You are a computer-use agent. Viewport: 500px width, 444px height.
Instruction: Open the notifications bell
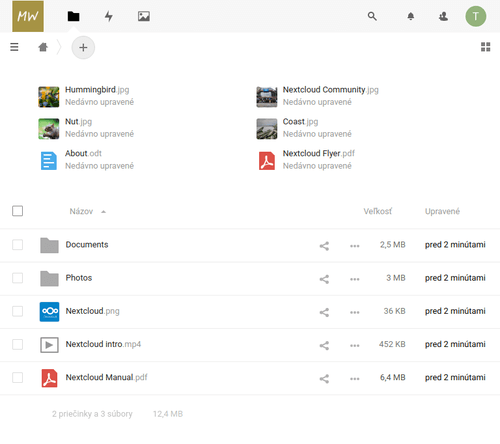tap(411, 16)
